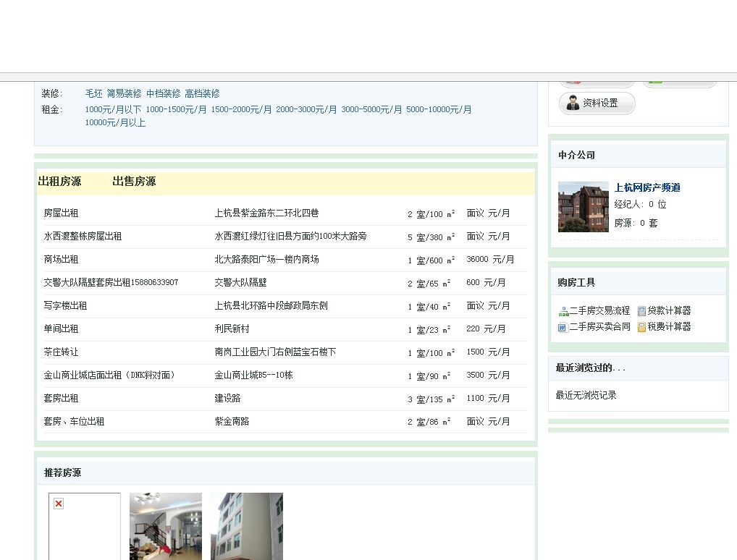Select rent range 1000-1500元/月
Screen dimensions: 737x560
pos(176,109)
